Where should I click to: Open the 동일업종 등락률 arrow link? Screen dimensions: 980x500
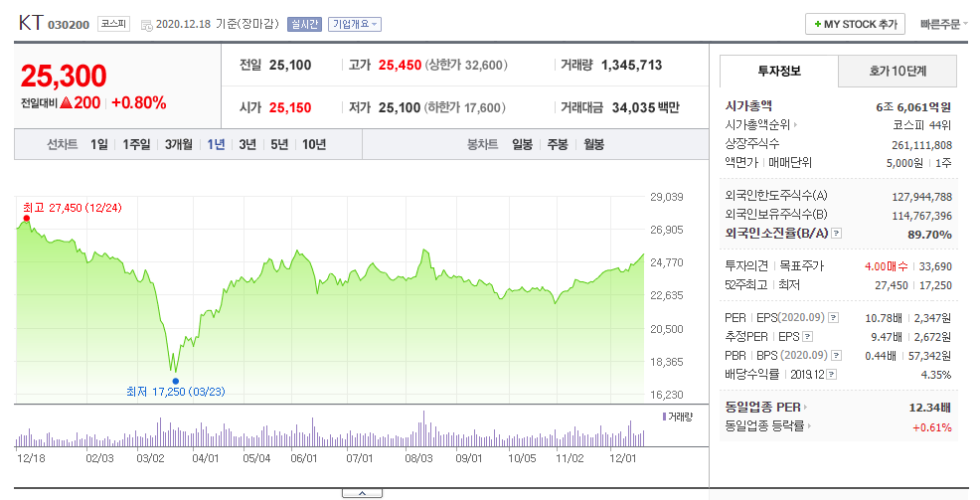tap(809, 426)
